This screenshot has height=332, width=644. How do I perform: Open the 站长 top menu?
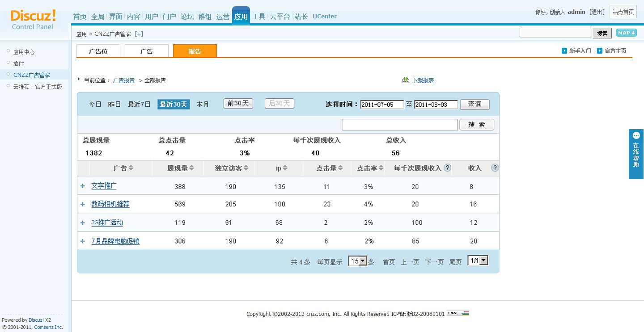coord(301,17)
